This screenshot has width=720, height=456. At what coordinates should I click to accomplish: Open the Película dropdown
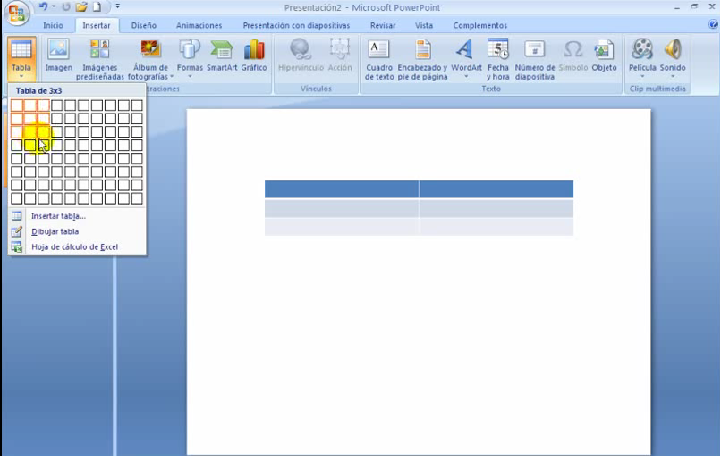[x=642, y=76]
